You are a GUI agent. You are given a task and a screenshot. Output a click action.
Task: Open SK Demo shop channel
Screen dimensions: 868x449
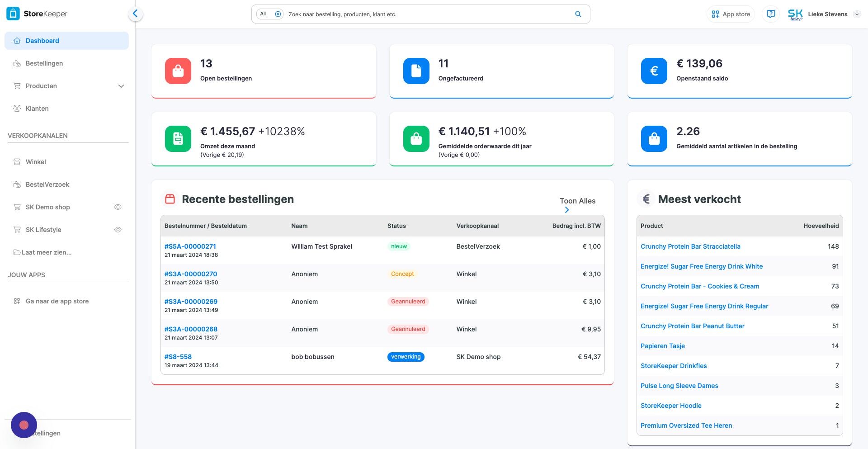[x=47, y=207]
